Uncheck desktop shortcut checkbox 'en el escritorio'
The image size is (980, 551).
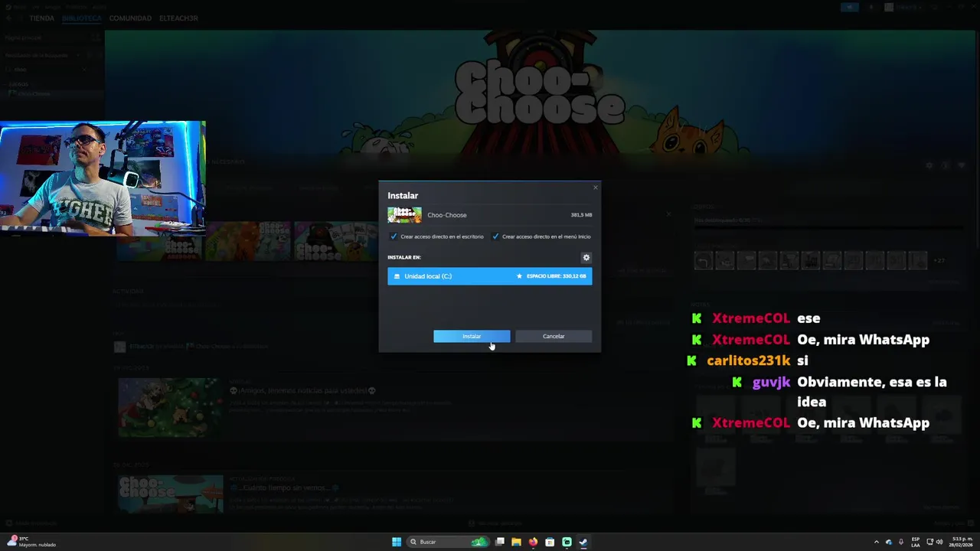click(x=394, y=236)
